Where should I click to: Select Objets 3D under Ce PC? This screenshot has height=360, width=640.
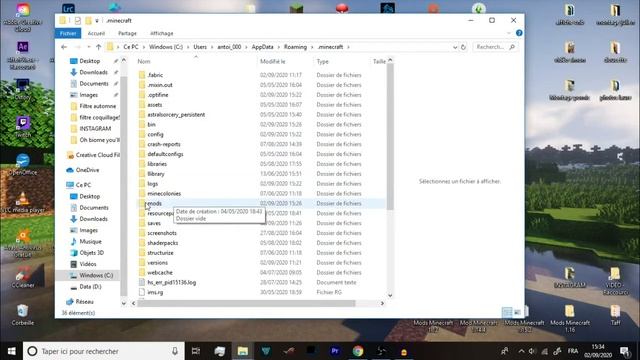click(91, 253)
